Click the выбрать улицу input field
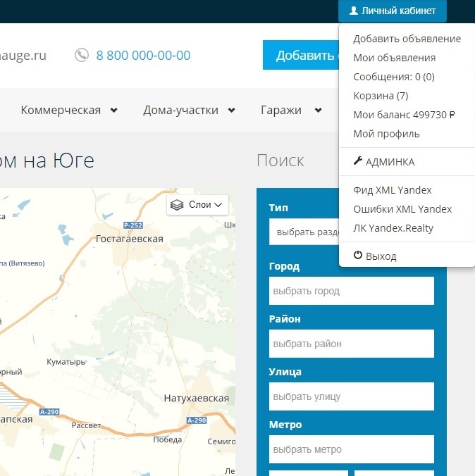 pyautogui.click(x=351, y=396)
